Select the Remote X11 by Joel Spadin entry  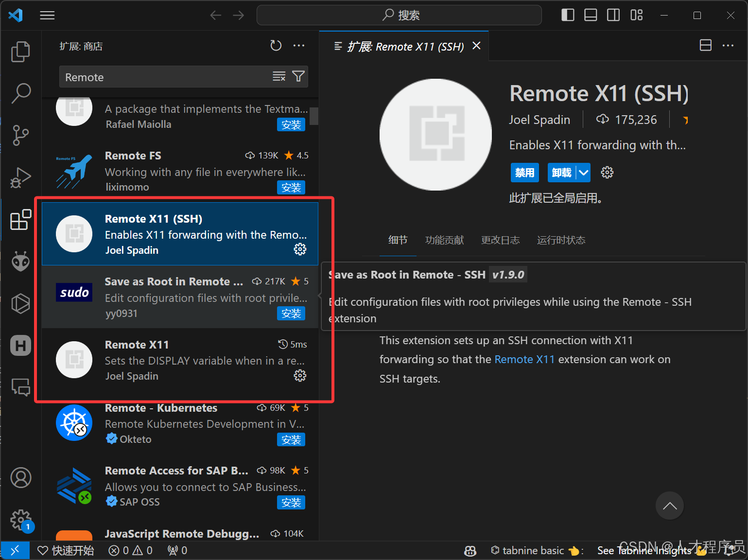pos(180,360)
